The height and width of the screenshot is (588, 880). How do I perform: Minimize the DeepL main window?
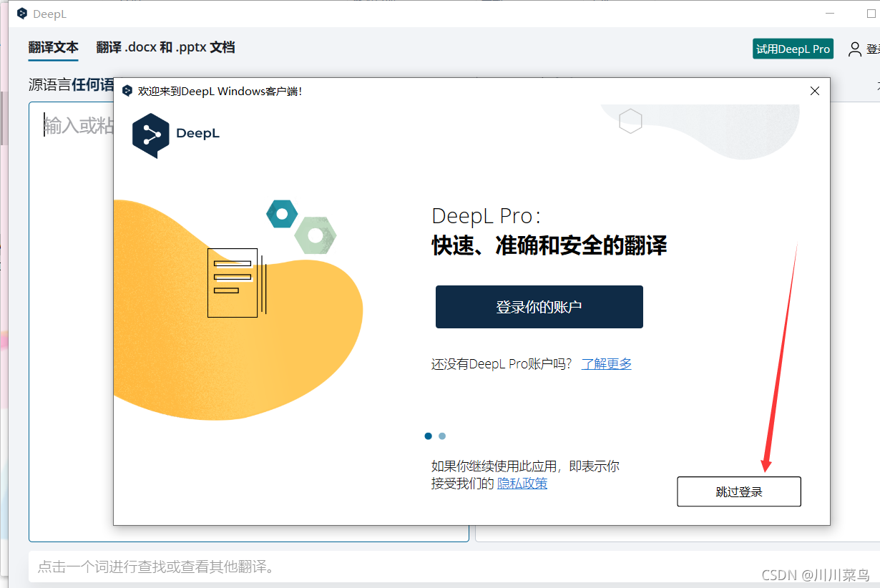[830, 14]
